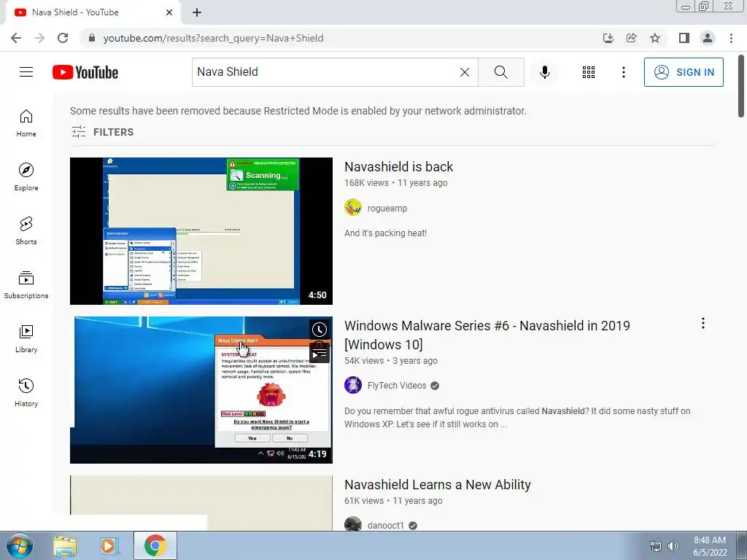This screenshot has height=560, width=747.
Task: Launch Windows Media Player from the taskbar
Action: pyautogui.click(x=109, y=545)
